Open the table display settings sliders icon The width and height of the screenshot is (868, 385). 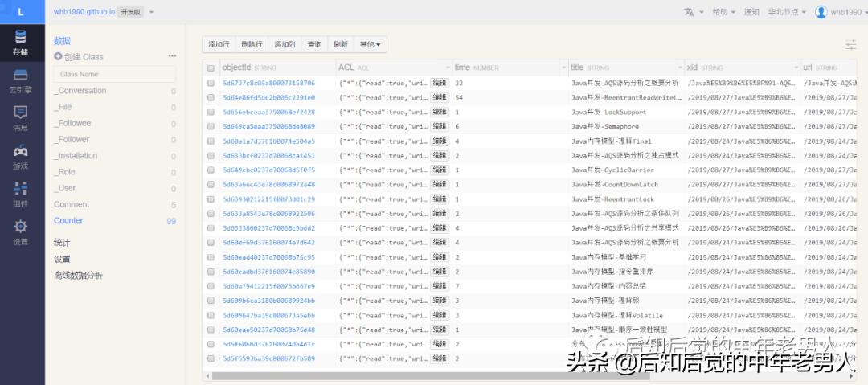click(851, 45)
